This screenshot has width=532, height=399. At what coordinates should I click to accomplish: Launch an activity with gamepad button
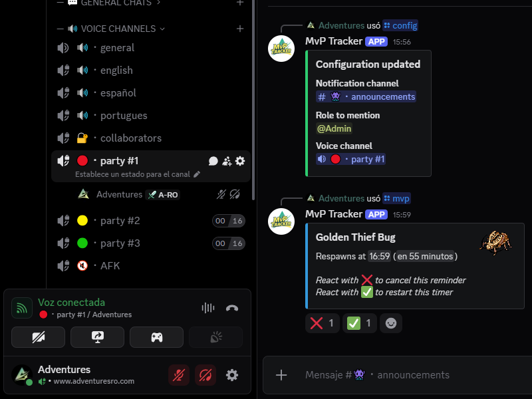point(156,337)
